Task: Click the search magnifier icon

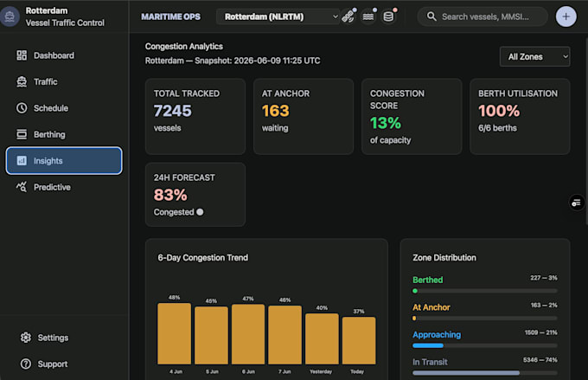Action: tap(431, 16)
